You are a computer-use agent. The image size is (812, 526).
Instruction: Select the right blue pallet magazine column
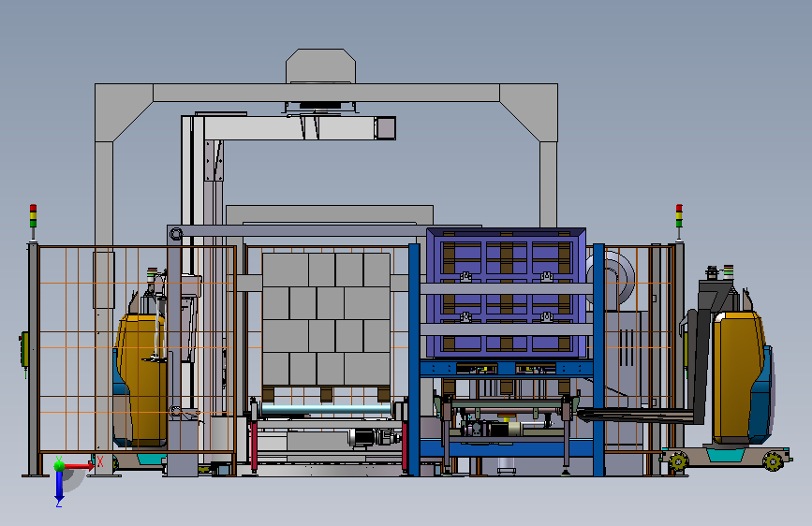coord(598,359)
